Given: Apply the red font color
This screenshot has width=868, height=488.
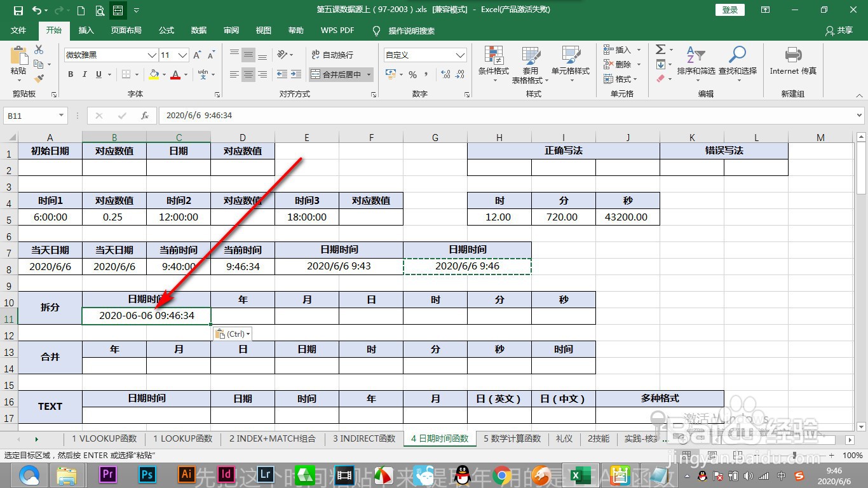Looking at the screenshot, I should click(175, 74).
